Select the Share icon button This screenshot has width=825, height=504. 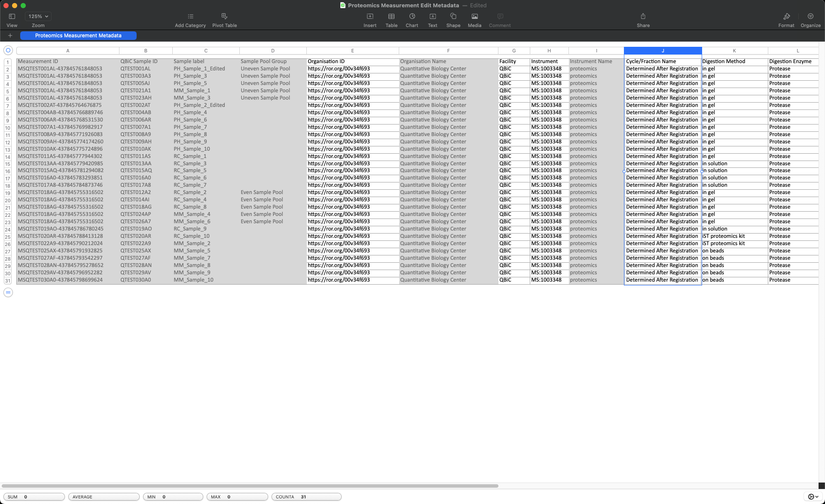coord(643,16)
